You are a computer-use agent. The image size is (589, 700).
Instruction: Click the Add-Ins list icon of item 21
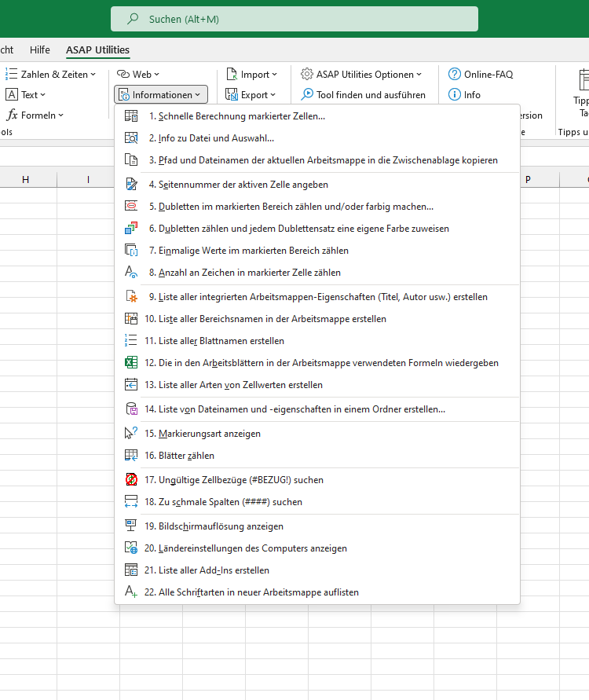[131, 570]
